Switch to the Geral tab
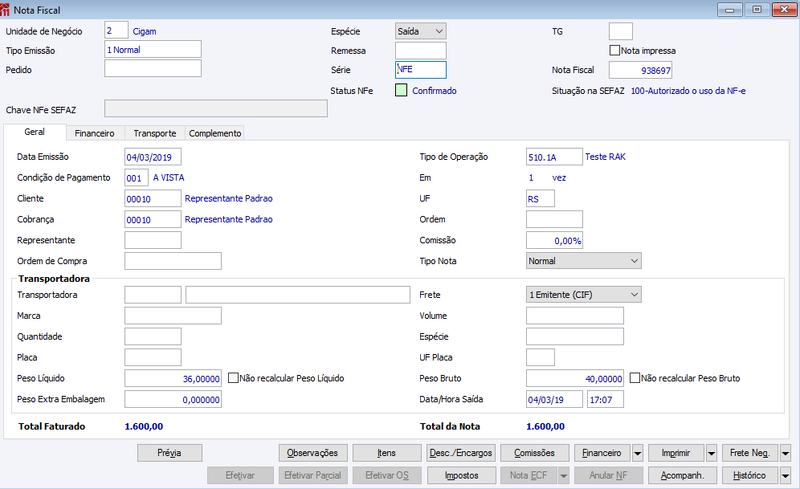 (x=35, y=132)
